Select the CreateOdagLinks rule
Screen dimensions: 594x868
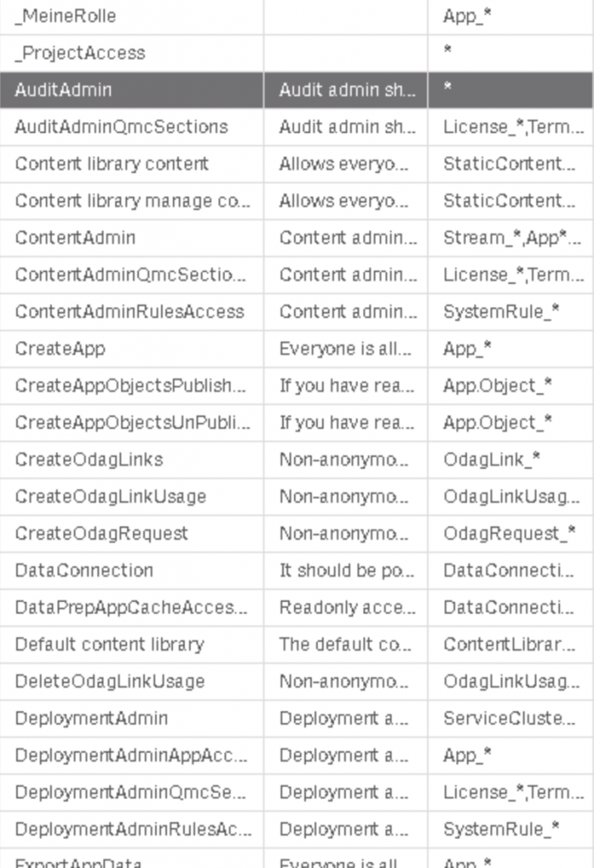pos(89,459)
